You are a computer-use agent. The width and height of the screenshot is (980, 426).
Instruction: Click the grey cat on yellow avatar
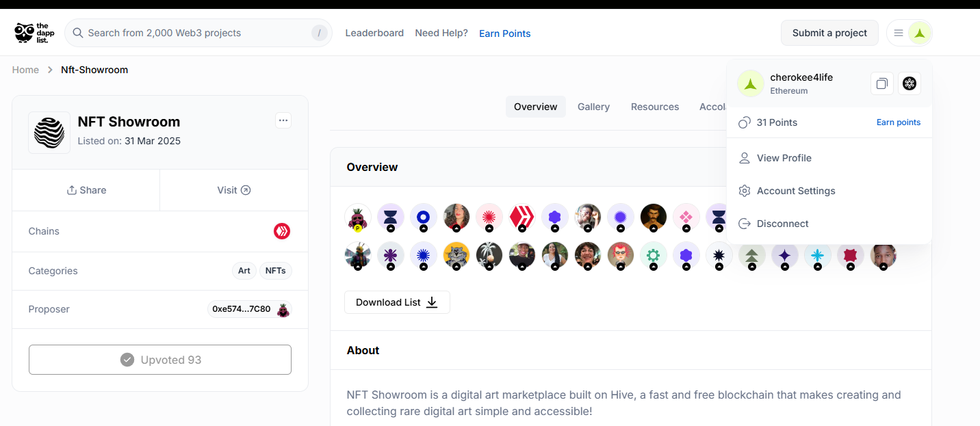456,256
